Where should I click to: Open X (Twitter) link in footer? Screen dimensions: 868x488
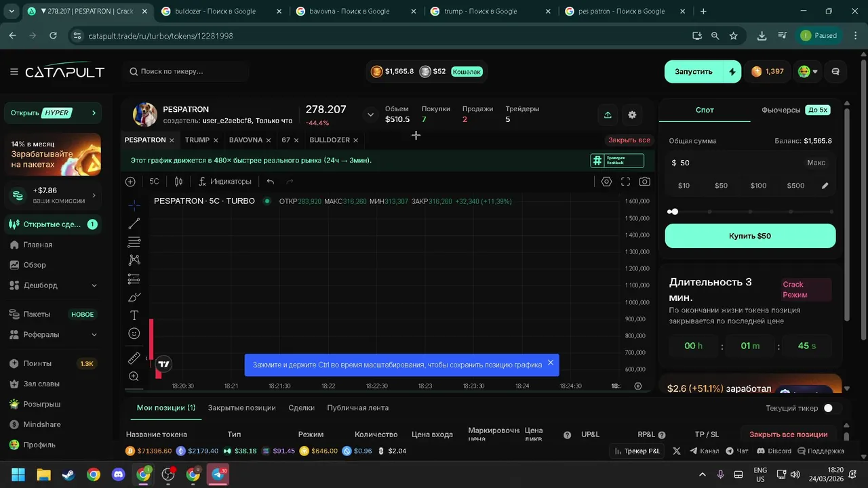(676, 451)
